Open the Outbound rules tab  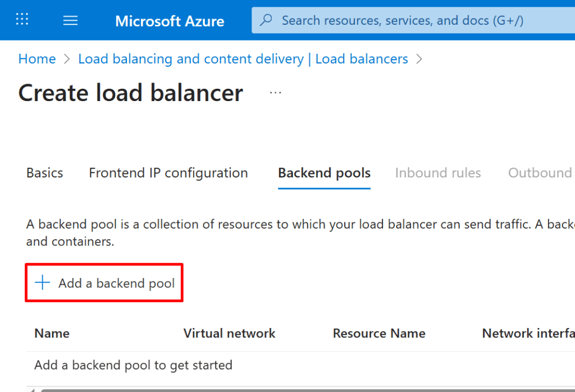540,173
